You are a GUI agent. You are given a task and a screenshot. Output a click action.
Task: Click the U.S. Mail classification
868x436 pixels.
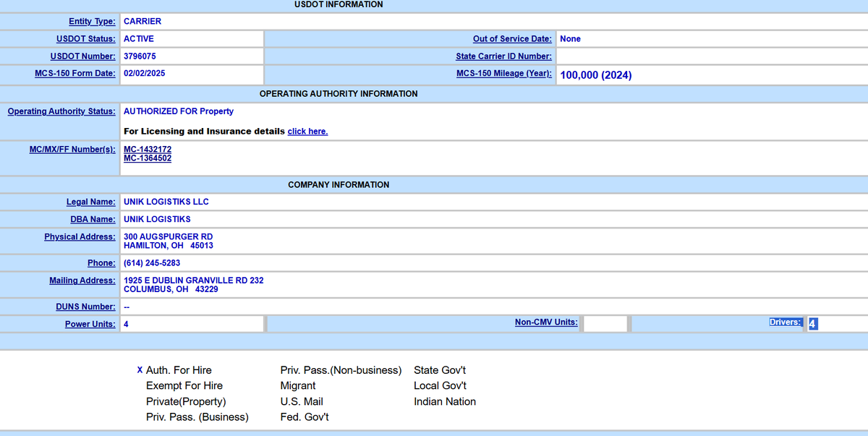[x=302, y=402]
